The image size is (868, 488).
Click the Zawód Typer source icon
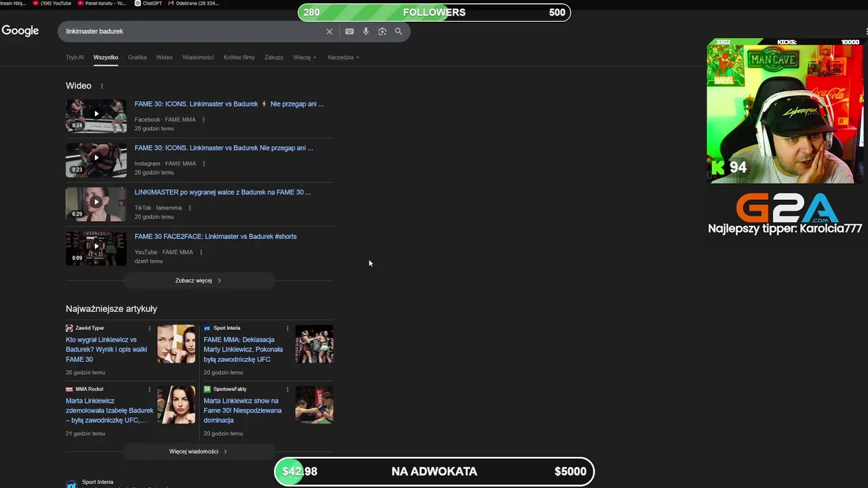[69, 328]
